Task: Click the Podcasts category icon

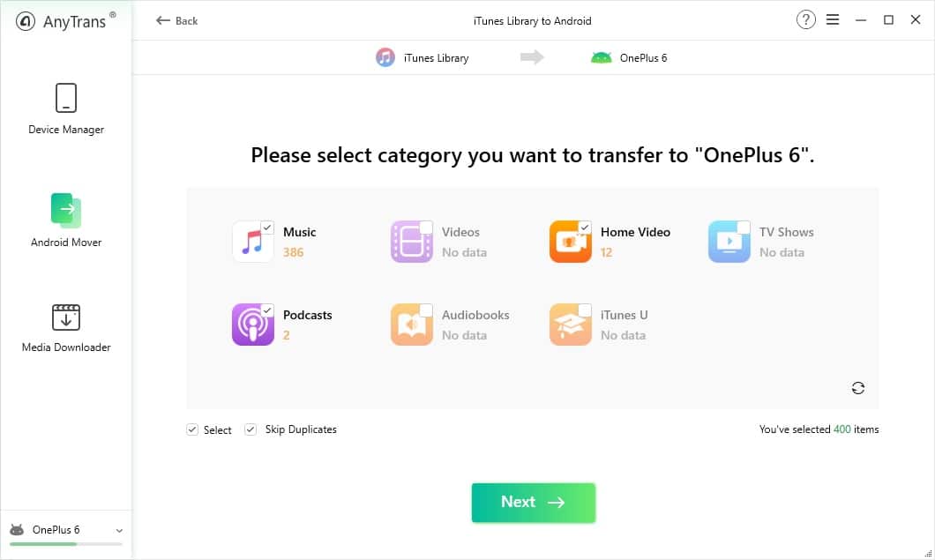Action: tap(253, 325)
